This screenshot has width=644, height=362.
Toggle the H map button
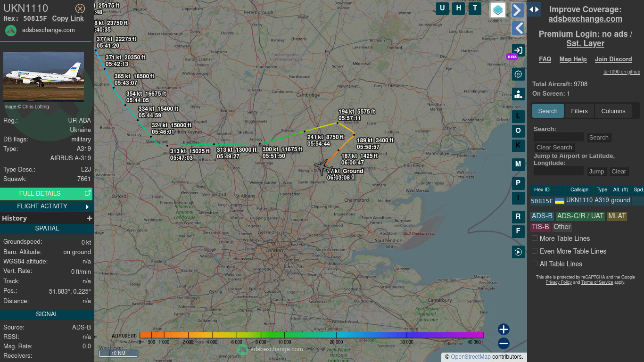click(x=458, y=8)
